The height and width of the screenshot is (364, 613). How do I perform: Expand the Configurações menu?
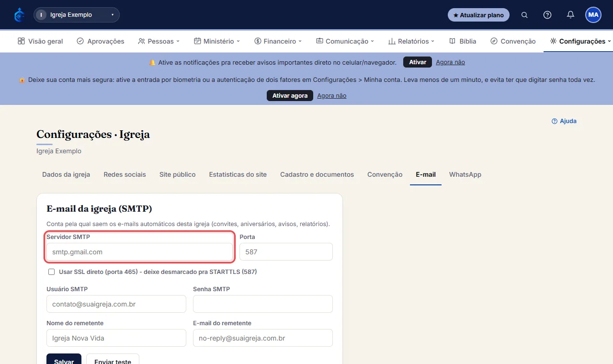(x=580, y=41)
